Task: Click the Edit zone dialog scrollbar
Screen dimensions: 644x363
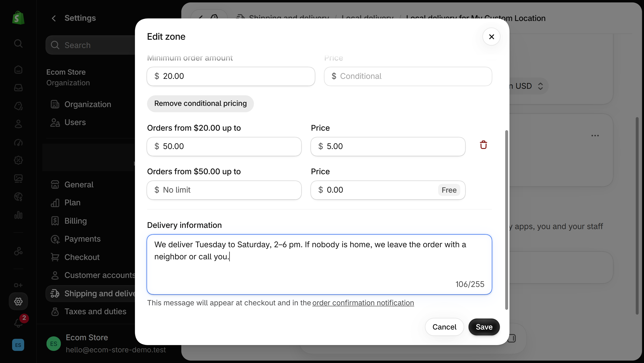Action: pos(506,220)
